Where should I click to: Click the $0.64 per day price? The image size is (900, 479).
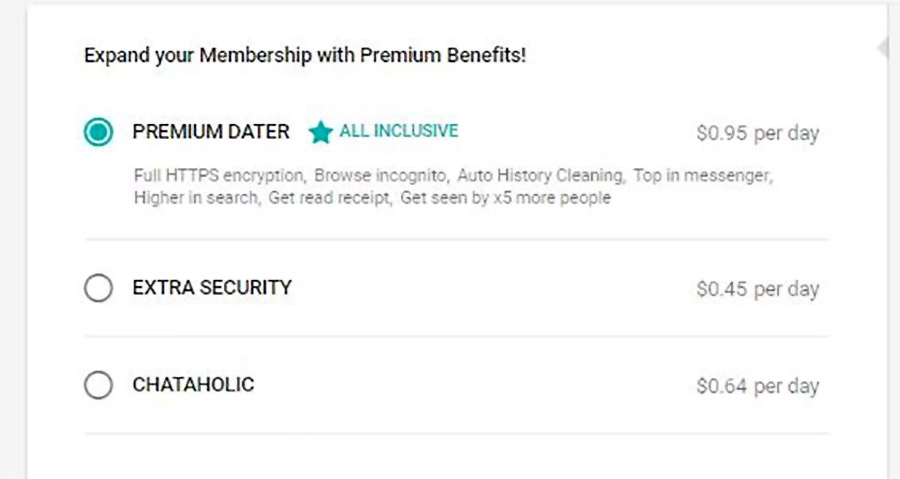[757, 386]
